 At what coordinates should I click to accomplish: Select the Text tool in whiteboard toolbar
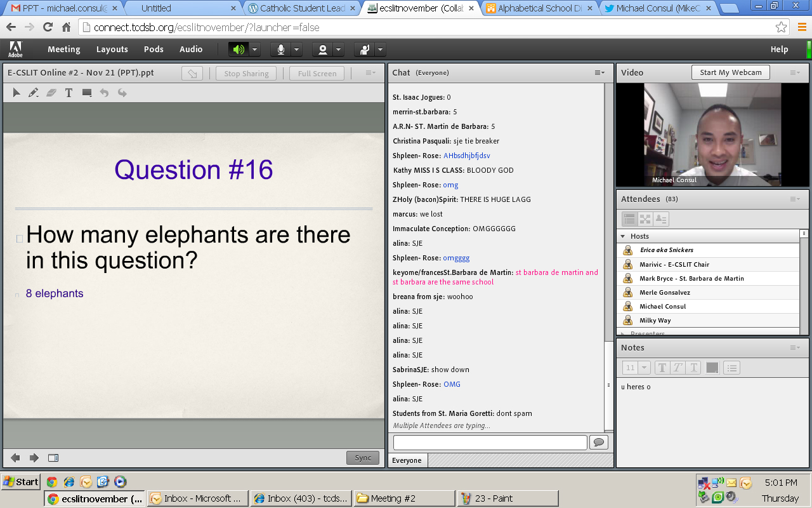(x=69, y=93)
